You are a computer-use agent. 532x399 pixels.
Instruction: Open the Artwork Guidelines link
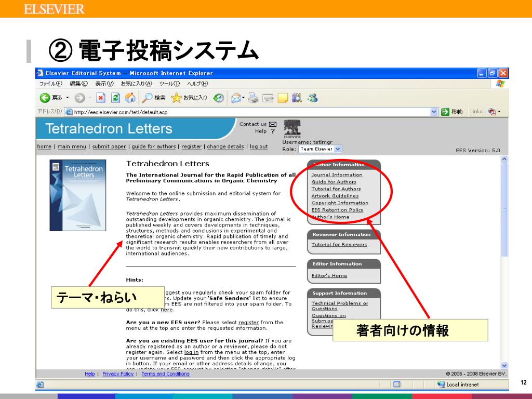[335, 196]
